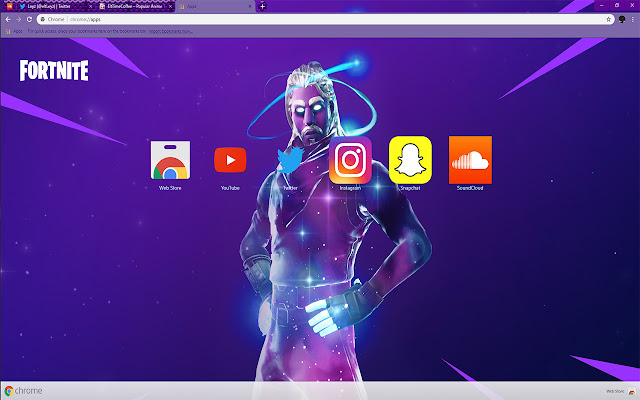
Task: Click the Import bookmarks now link
Action: tap(170, 31)
